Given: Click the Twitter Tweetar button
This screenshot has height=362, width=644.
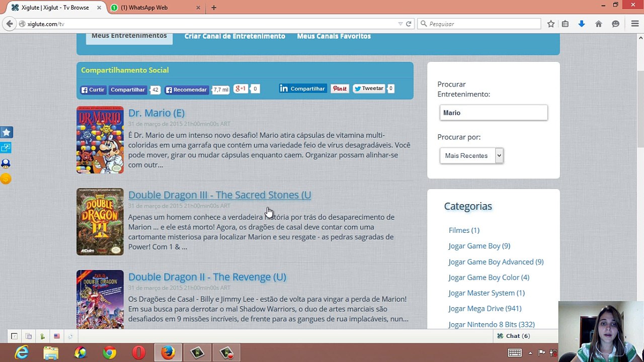Looking at the screenshot, I should [x=369, y=88].
